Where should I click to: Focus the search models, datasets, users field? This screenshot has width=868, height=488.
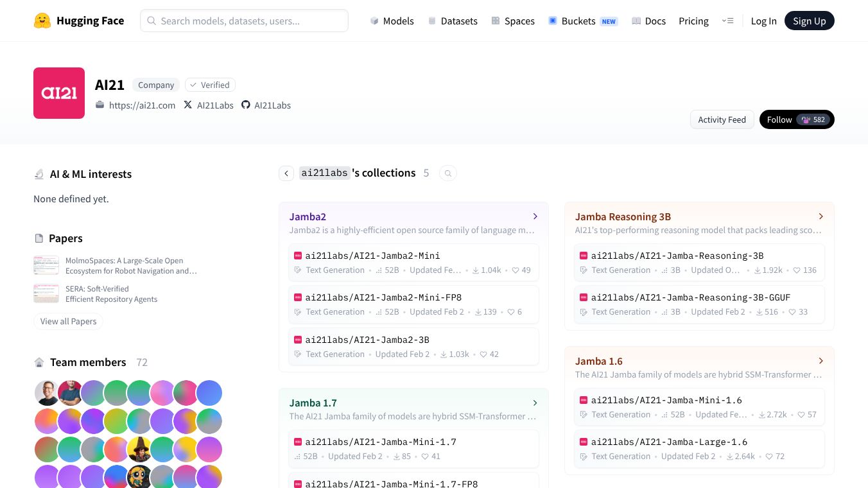point(244,21)
